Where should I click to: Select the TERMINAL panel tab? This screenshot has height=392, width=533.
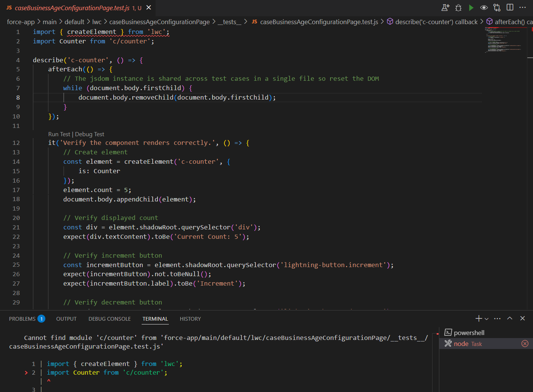pos(155,319)
